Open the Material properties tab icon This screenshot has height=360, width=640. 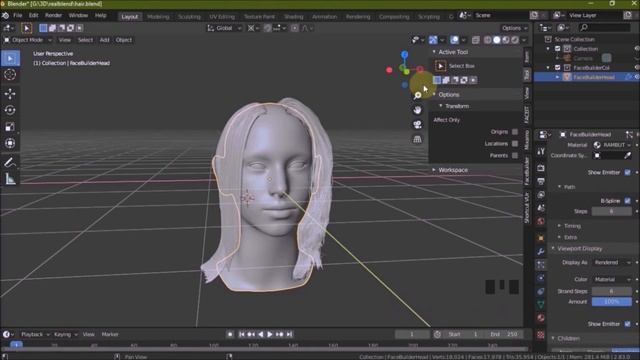click(x=541, y=318)
